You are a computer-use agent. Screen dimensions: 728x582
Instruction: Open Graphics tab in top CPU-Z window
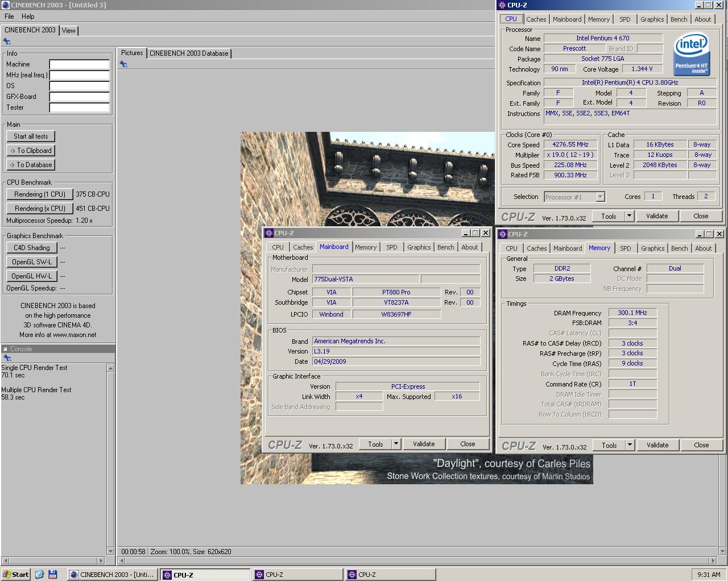[652, 19]
